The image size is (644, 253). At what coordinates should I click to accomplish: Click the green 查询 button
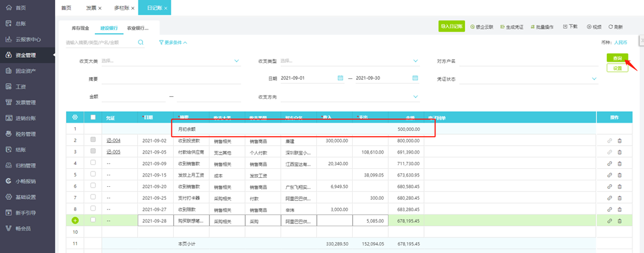click(617, 58)
